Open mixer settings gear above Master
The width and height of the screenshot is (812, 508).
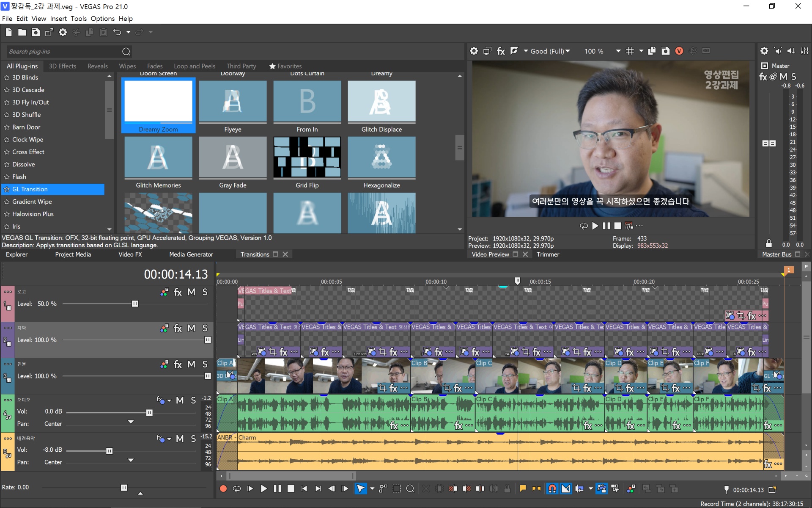pyautogui.click(x=764, y=51)
